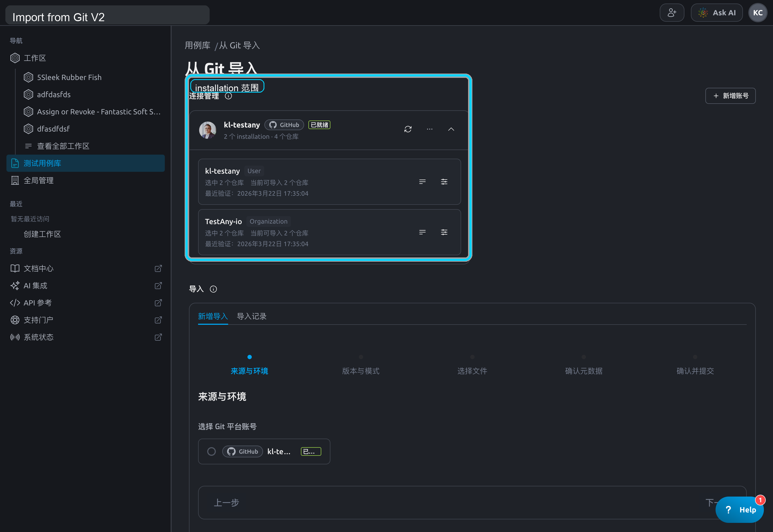
Task: Click external link icon beside 支持门户
Action: coord(158,320)
